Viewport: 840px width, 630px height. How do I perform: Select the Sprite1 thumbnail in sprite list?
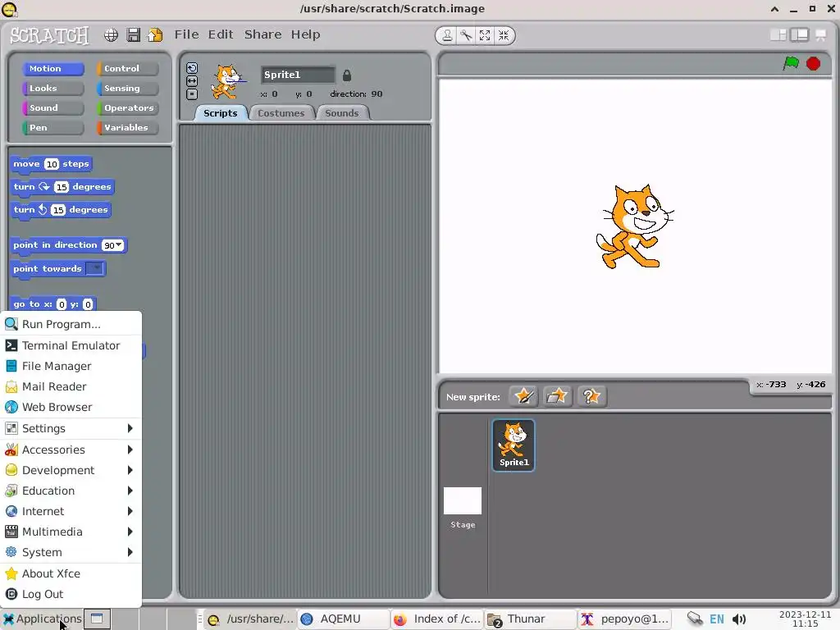pos(514,445)
